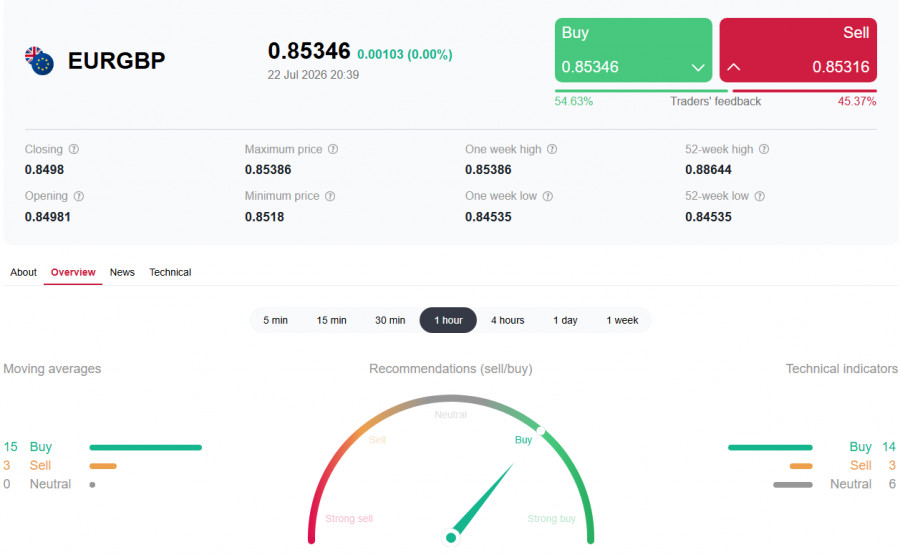Switch to the Technical tab
Viewport: 900px width, 555px height.
[x=170, y=272]
